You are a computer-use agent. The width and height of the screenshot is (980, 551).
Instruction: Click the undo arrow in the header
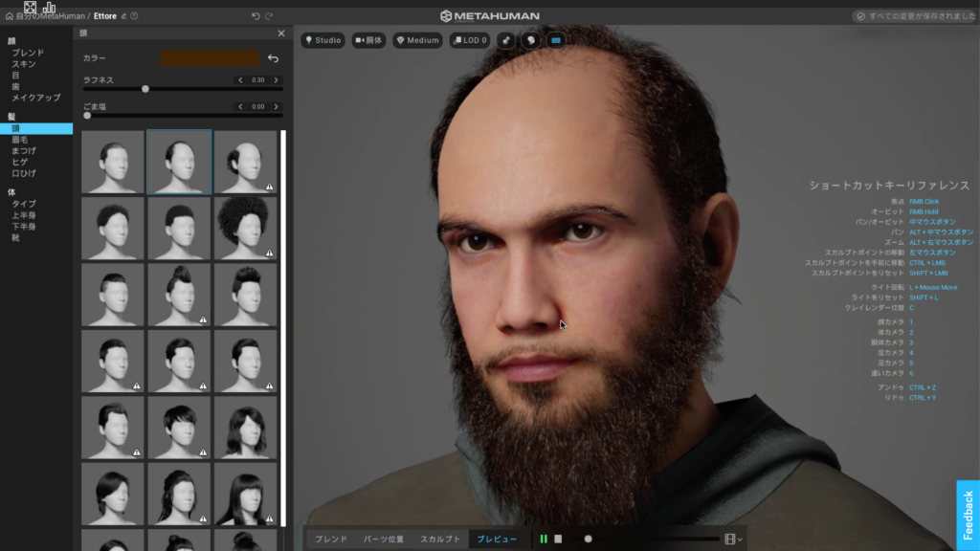click(x=256, y=16)
